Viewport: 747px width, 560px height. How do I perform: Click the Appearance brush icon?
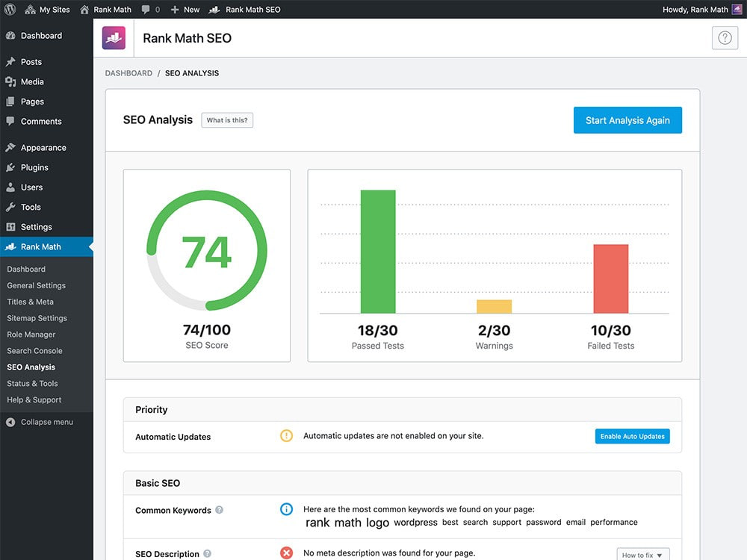[10, 148]
